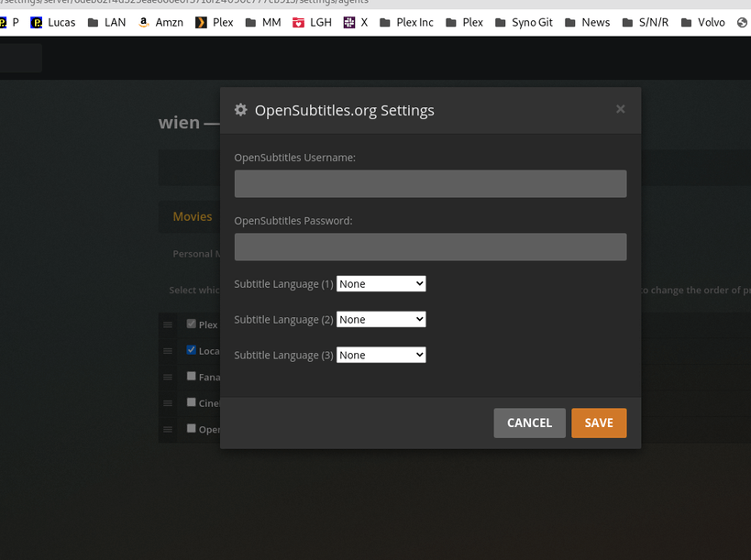Toggle the Oper agent checkbox
The image size is (751, 560).
click(x=191, y=428)
